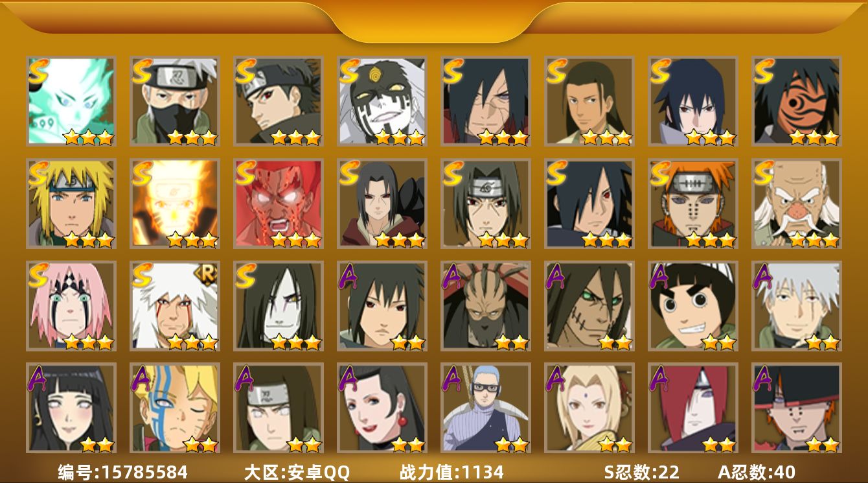Choose the bald old man with white mustache
868x483 pixels.
(797, 204)
